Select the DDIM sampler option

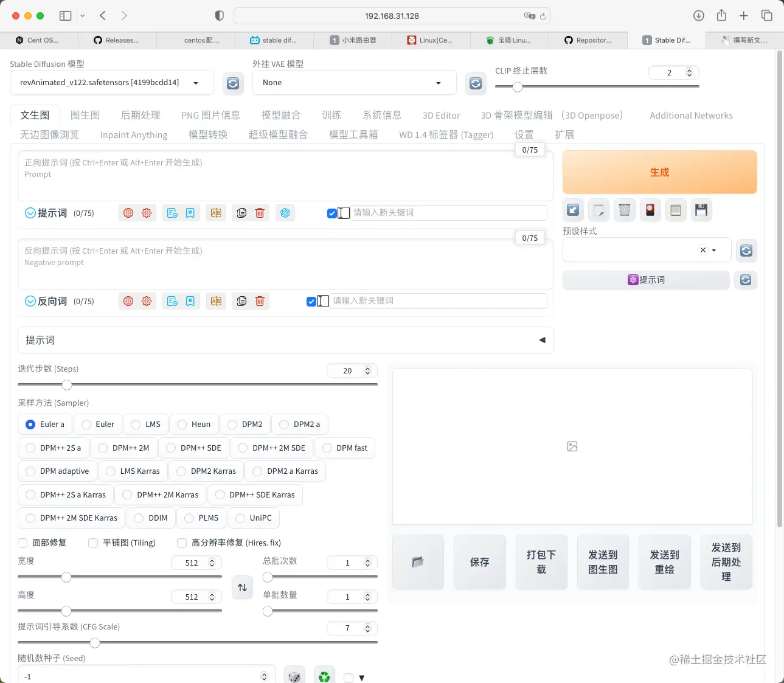click(x=151, y=518)
